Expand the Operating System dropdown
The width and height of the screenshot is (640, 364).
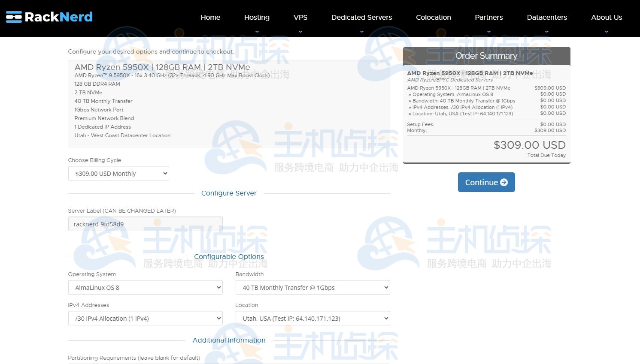pyautogui.click(x=146, y=288)
